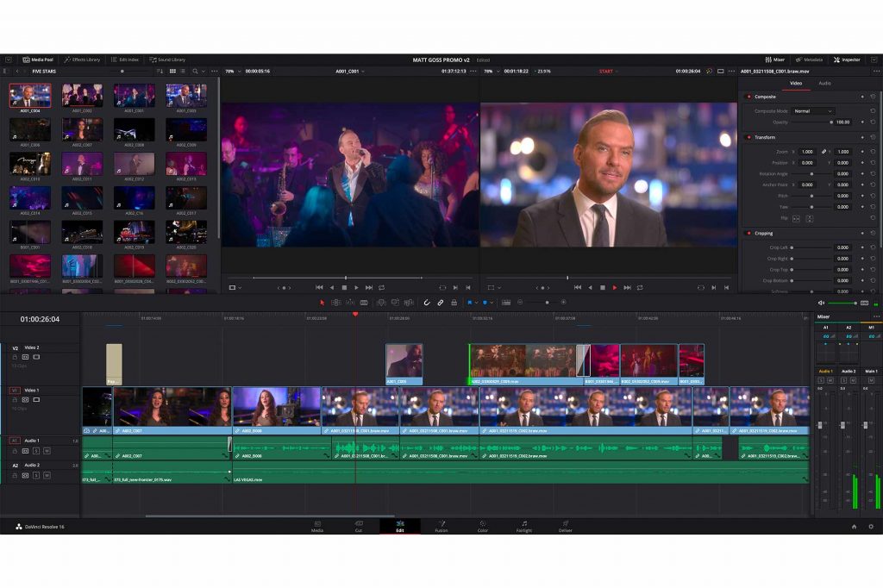Switch to the Audio tab in Inspector
Image resolution: width=883 pixels, height=588 pixels.
824,83
